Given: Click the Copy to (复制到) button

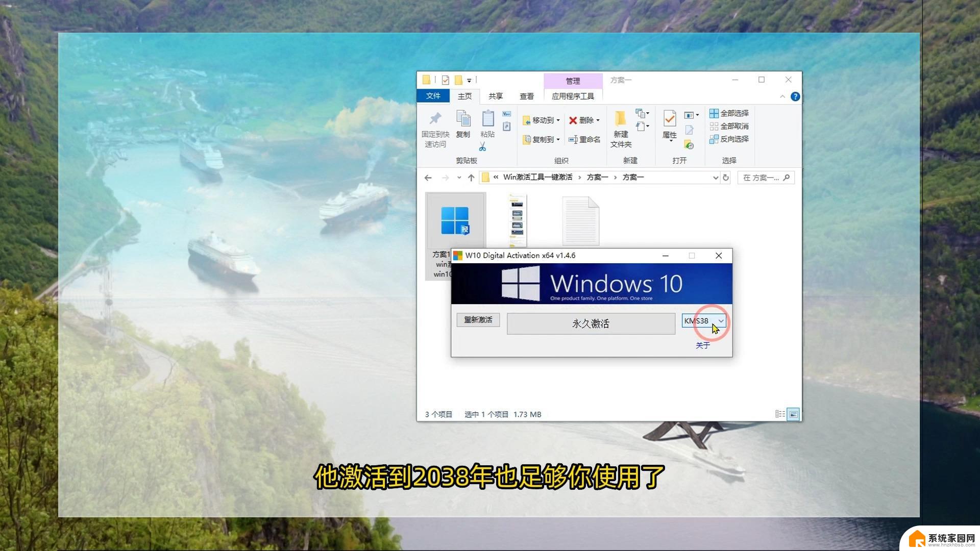Looking at the screenshot, I should click(x=541, y=139).
